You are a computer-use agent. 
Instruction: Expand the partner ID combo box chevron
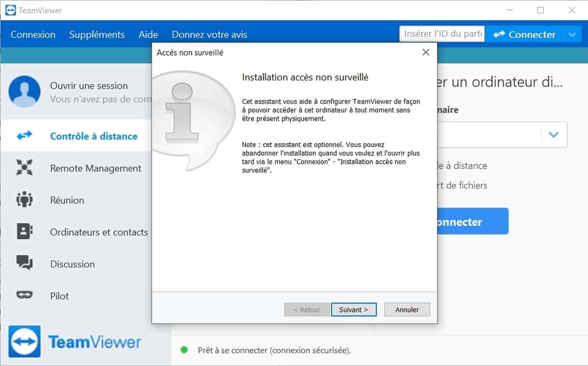(x=554, y=134)
